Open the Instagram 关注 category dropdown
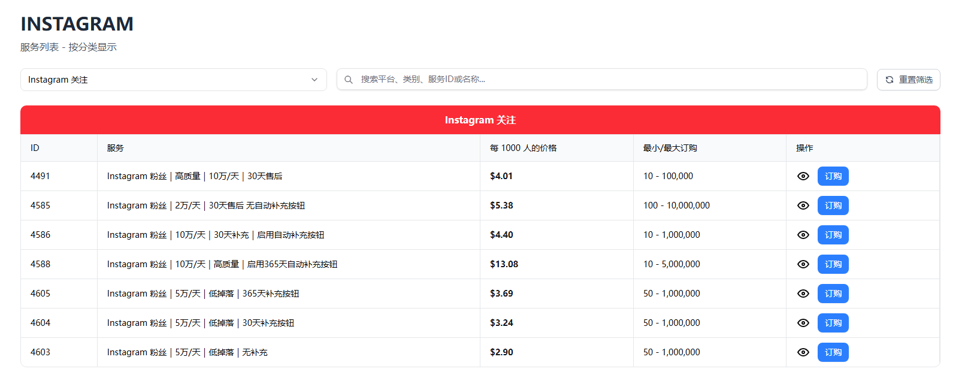 [174, 80]
